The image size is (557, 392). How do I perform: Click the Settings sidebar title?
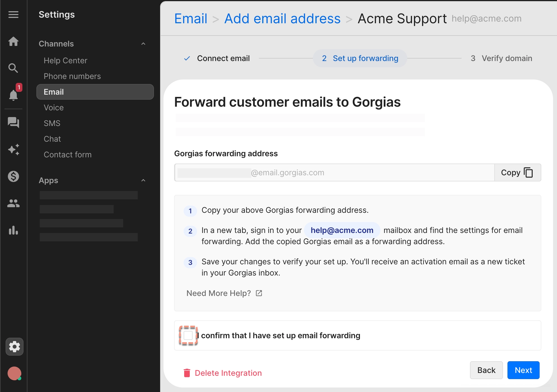point(57,15)
